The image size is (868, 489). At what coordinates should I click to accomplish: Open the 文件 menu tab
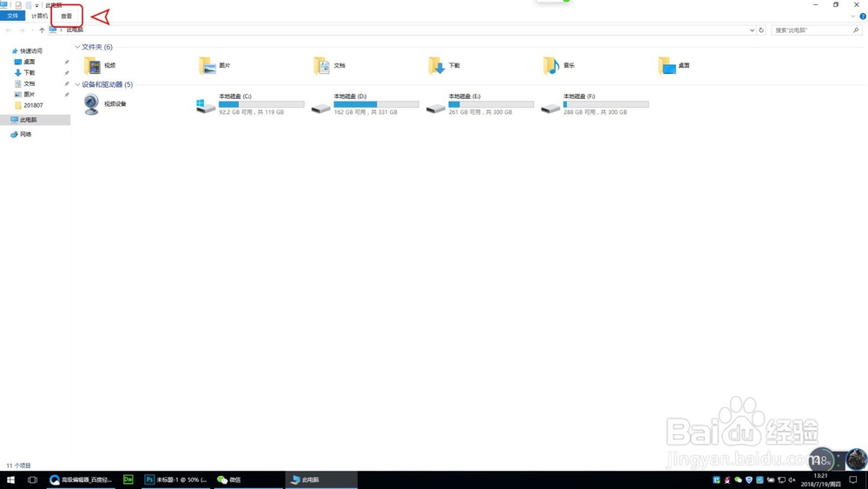(x=12, y=16)
